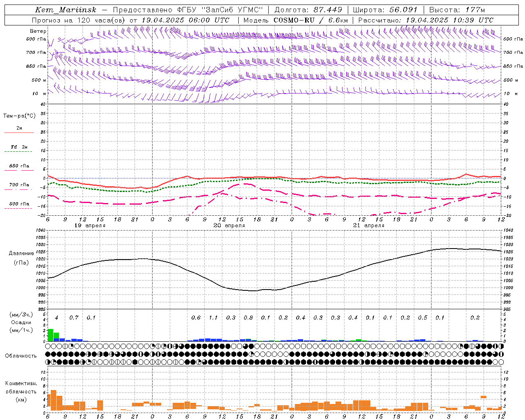Image resolution: width=525 pixels, height=420 pixels.
Task: Click the "21 апреля" date label
Action: coord(369,226)
